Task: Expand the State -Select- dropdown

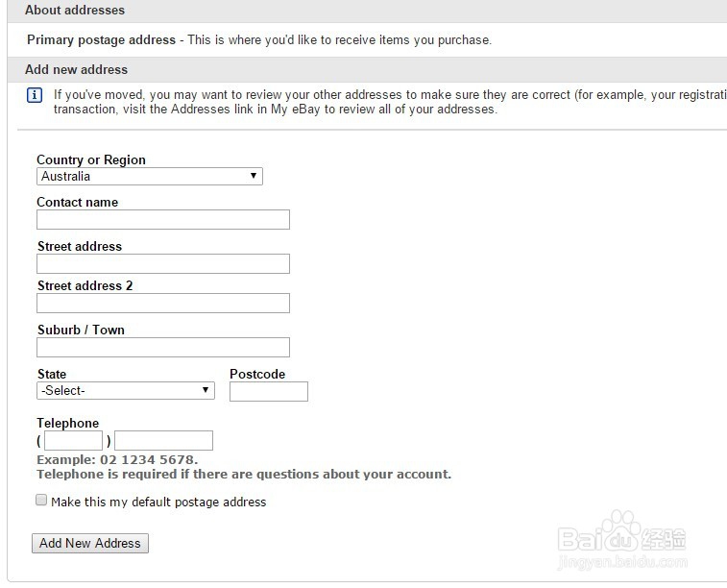Action: 125,391
